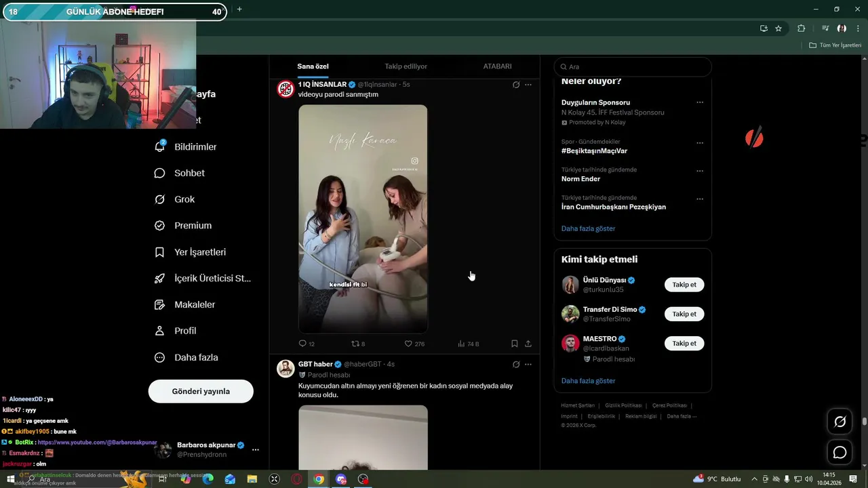This screenshot has width=868, height=488.
Task: Open the floating messages button
Action: click(840, 452)
